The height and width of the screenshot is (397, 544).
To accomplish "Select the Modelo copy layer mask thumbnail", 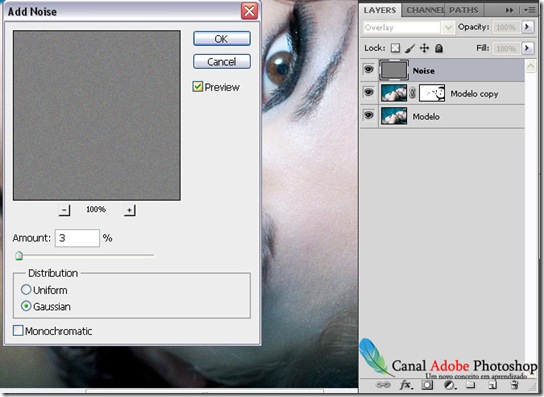I will click(432, 93).
